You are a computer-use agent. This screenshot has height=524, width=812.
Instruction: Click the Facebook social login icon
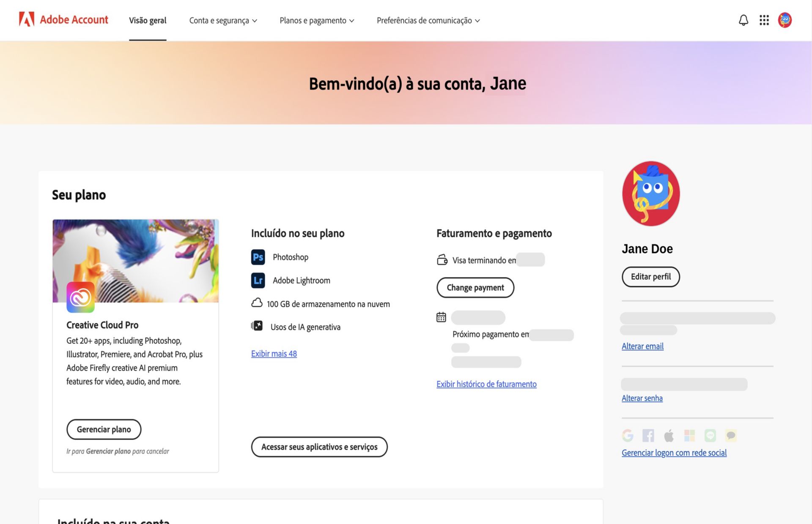click(648, 435)
